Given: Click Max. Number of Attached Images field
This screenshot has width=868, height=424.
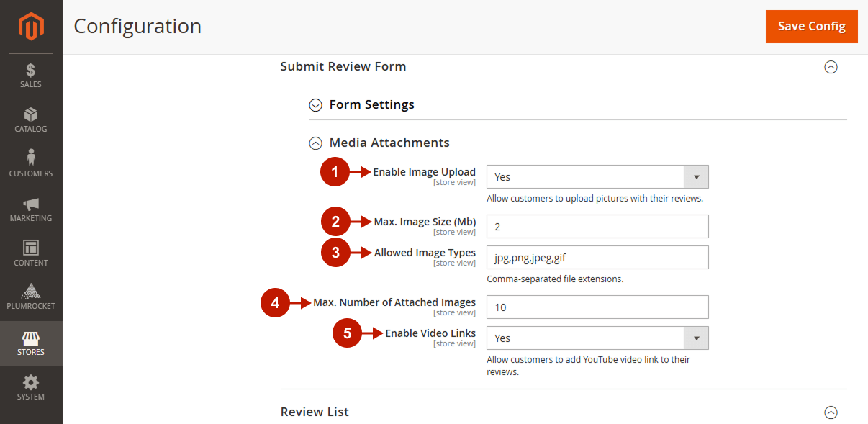Looking at the screenshot, I should (x=597, y=307).
